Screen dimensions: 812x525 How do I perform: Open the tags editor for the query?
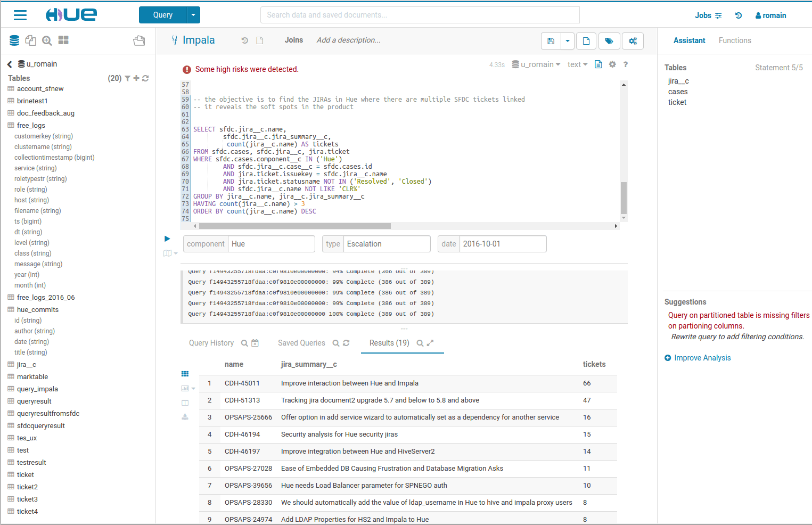coord(609,41)
